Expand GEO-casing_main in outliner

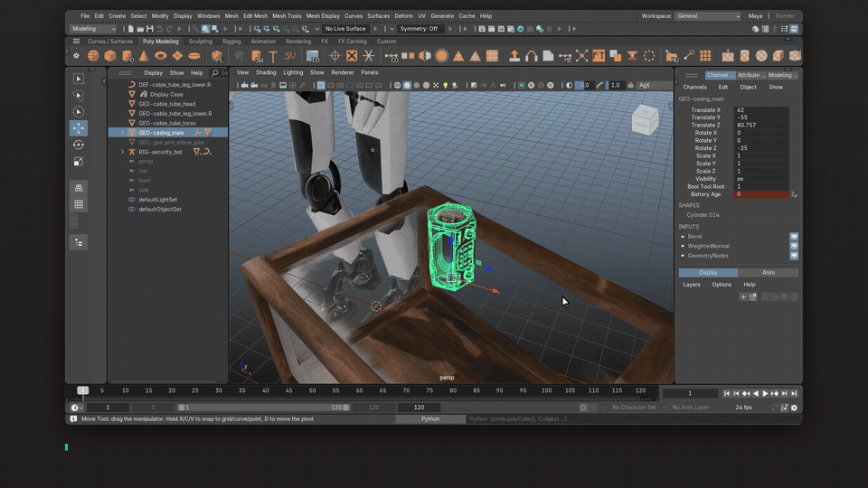coord(122,133)
